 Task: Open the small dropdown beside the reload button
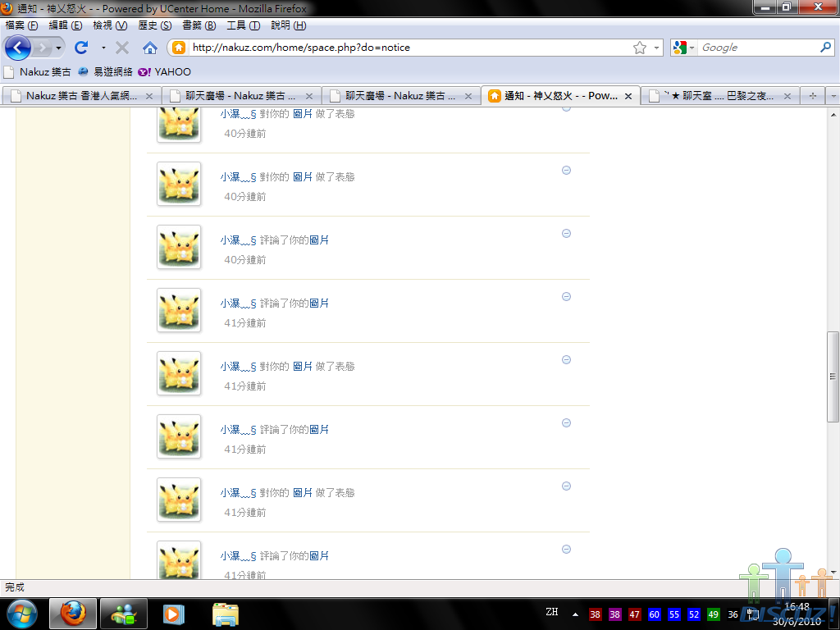[103, 48]
